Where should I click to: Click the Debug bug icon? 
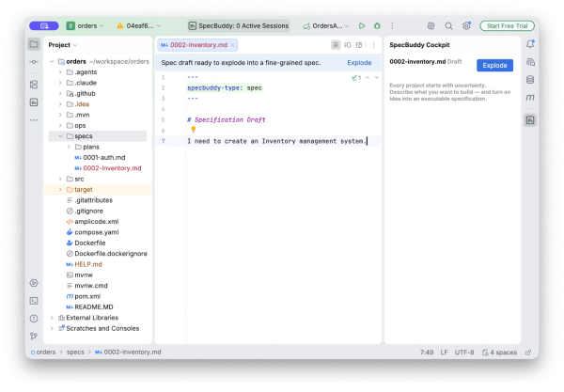377,26
